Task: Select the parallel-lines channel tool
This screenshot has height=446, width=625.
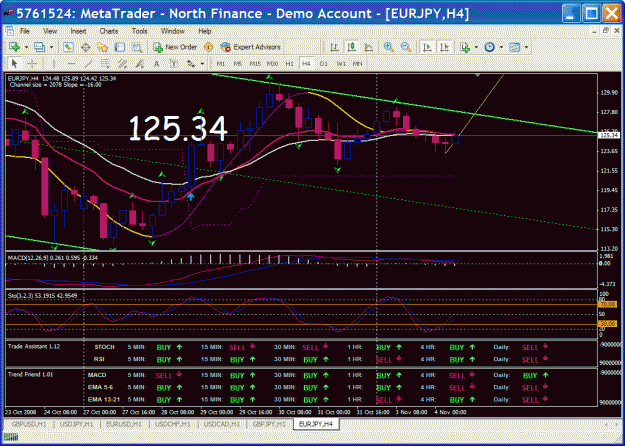Action: pos(122,63)
